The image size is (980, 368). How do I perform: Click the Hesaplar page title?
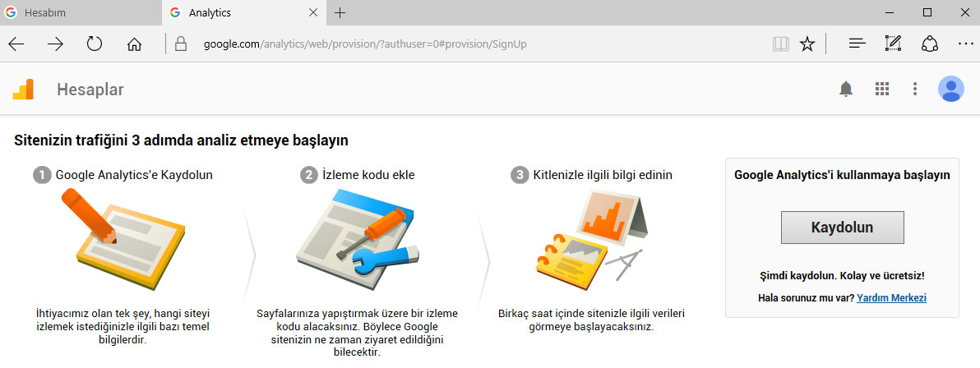point(90,90)
